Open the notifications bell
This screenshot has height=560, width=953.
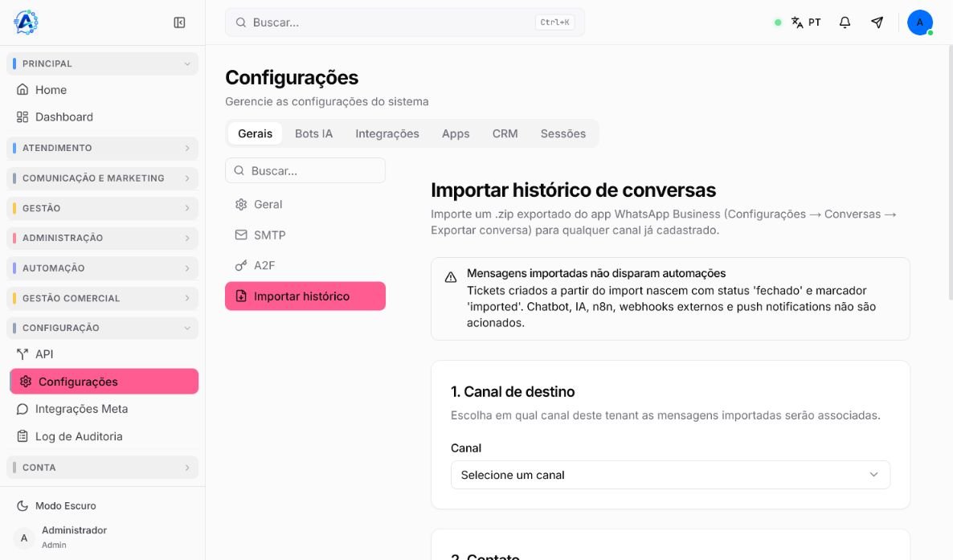(845, 22)
